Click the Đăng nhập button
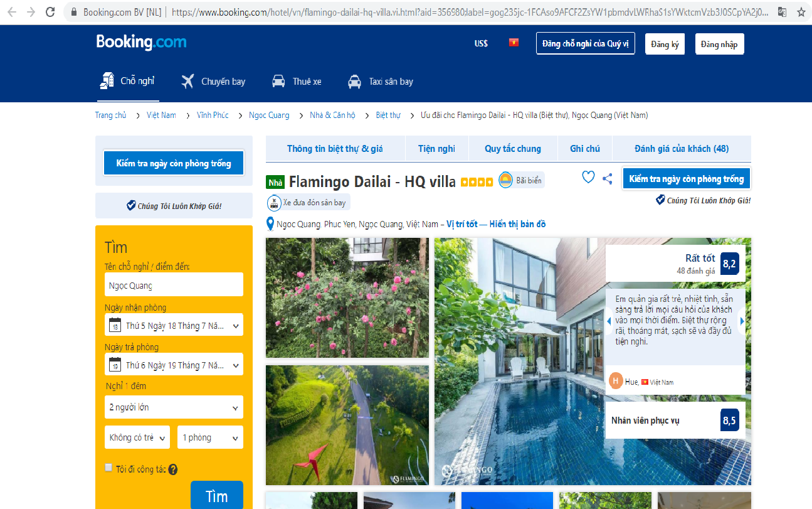Viewport: 812px width, 509px height. click(719, 44)
